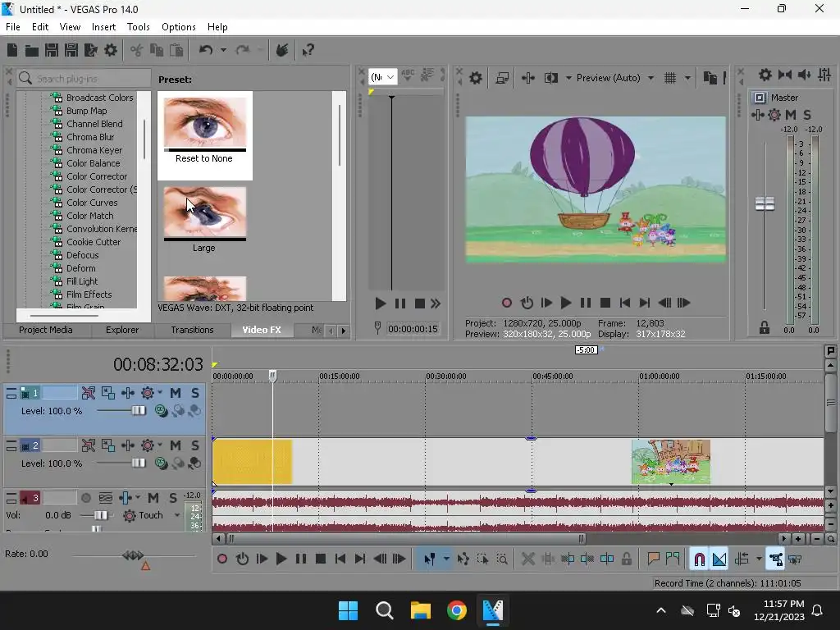Mute video track 1
This screenshot has width=840, height=630.
click(176, 393)
